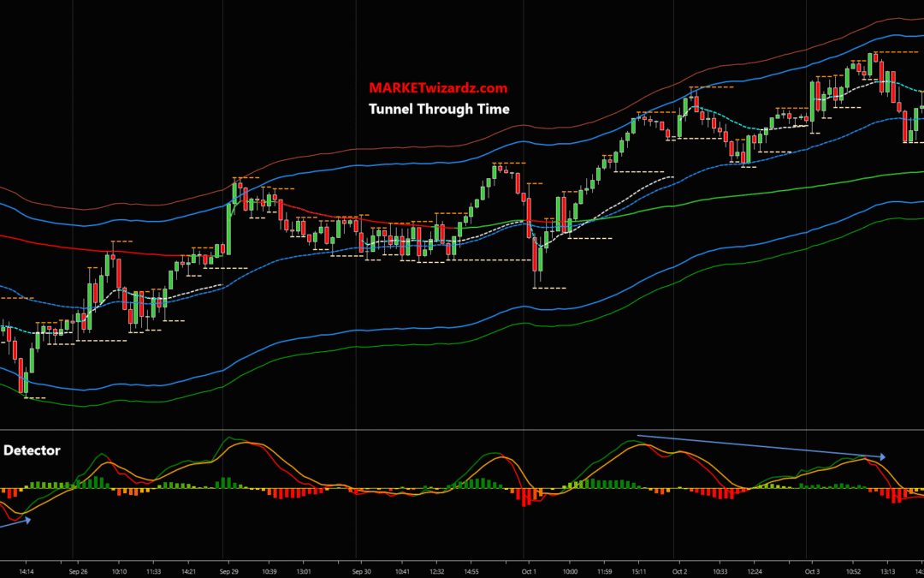The width and height of the screenshot is (924, 578).
Task: Select the Sep 30 date on time axis
Action: pos(361,571)
